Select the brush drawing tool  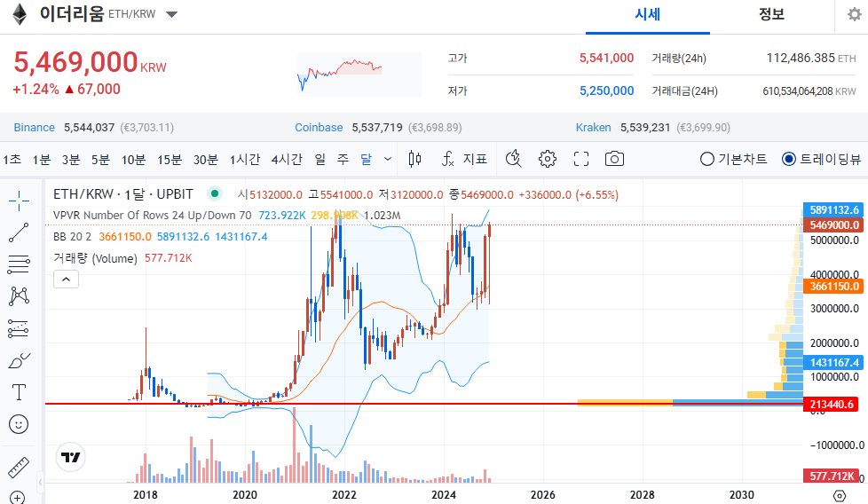click(19, 361)
